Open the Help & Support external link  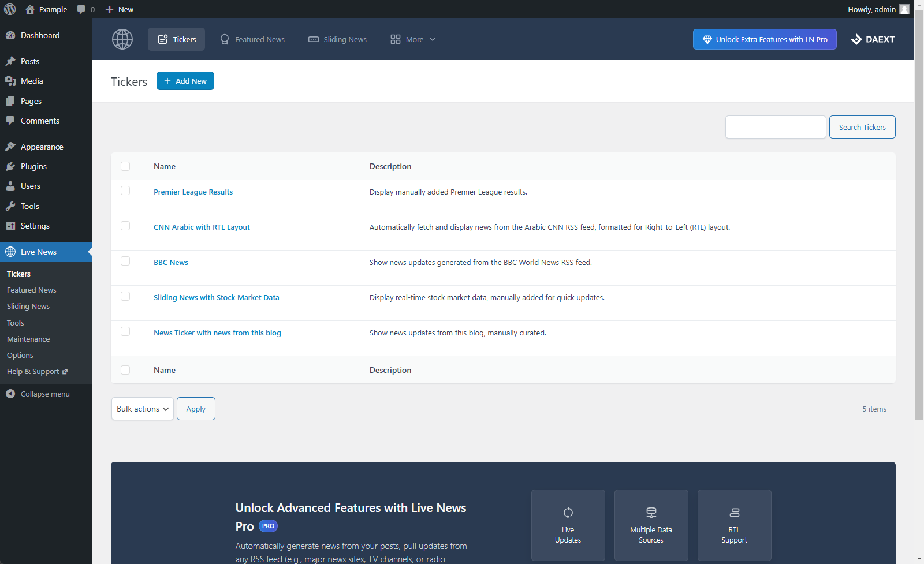[37, 371]
